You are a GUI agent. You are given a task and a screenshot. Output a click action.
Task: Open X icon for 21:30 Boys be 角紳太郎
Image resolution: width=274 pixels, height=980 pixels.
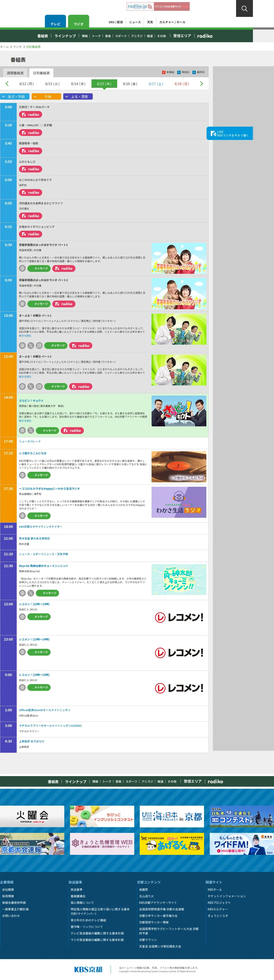[x=31, y=593]
